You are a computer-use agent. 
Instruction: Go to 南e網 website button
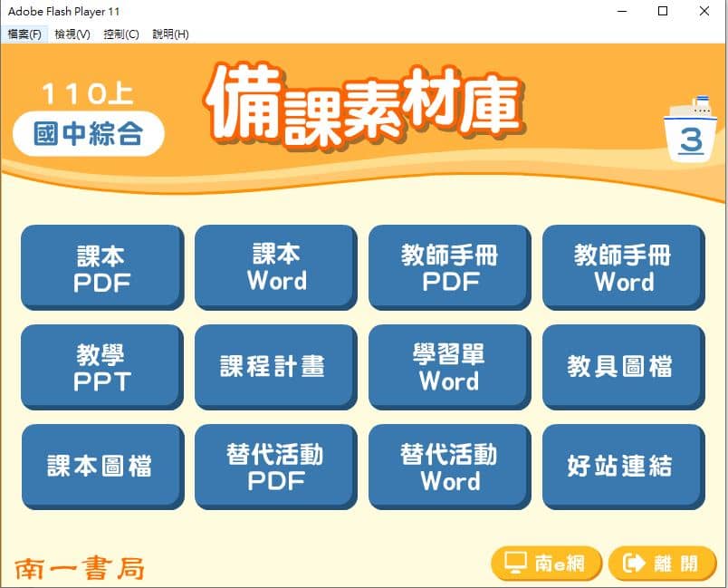547,564
